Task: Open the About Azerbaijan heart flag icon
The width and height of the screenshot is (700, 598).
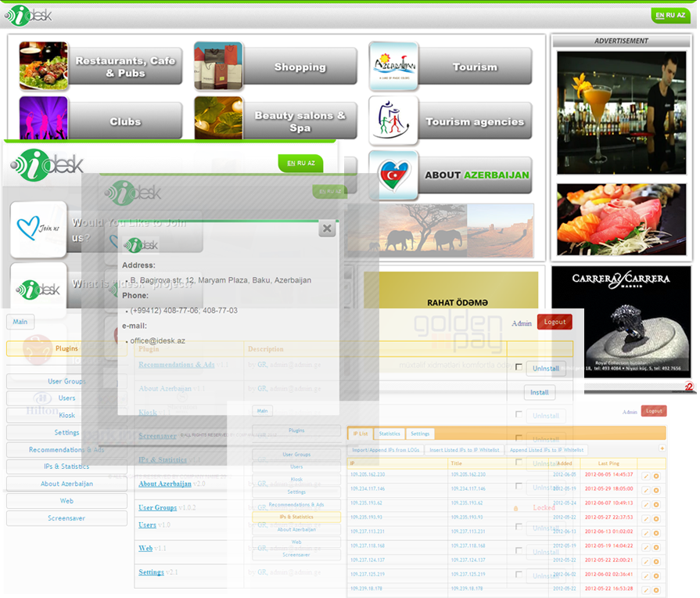Action: pos(393,175)
